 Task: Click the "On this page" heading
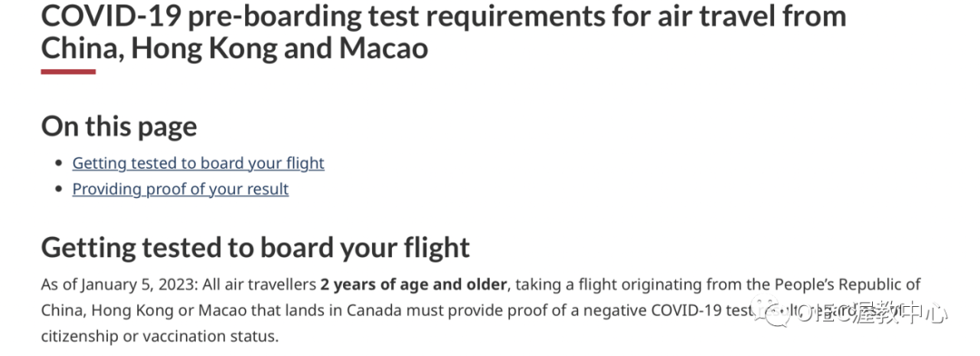[x=119, y=126]
